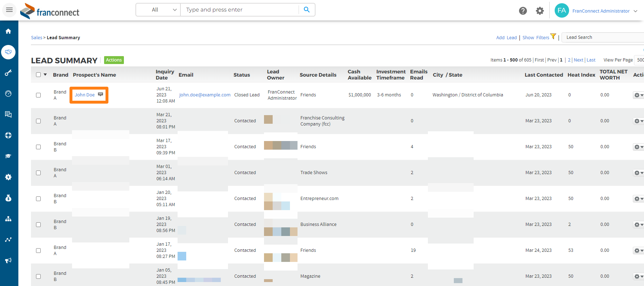Check the Trade Shows row checkbox
The image size is (644, 286).
(39, 173)
